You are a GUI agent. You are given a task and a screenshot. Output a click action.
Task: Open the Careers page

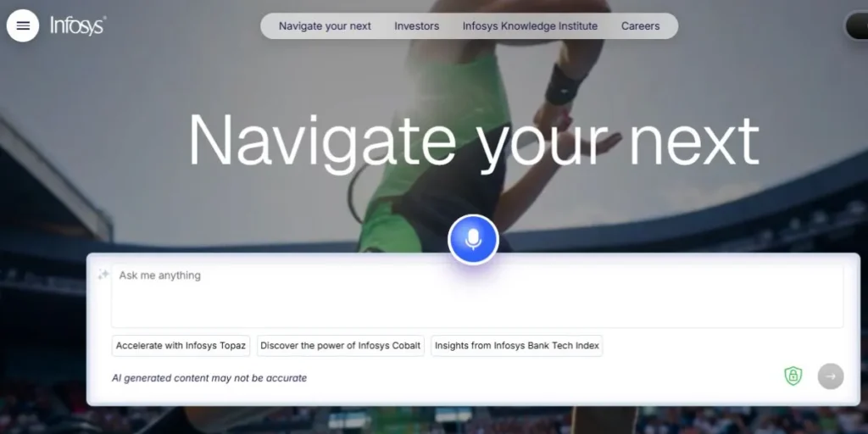pyautogui.click(x=641, y=26)
